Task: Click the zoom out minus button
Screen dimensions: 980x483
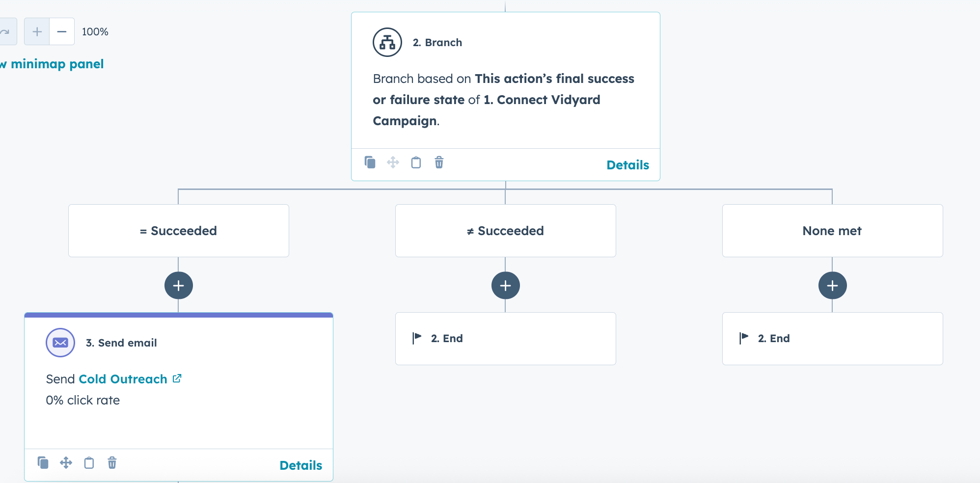Action: (x=62, y=32)
